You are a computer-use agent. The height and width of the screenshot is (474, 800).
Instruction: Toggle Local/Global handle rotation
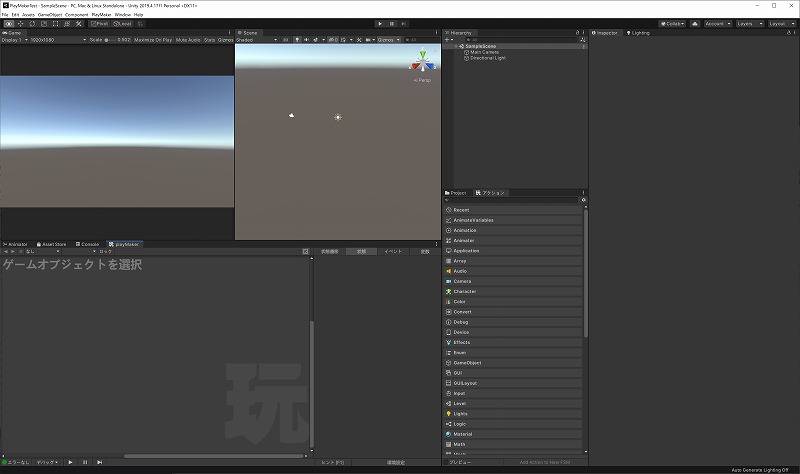pyautogui.click(x=122, y=23)
